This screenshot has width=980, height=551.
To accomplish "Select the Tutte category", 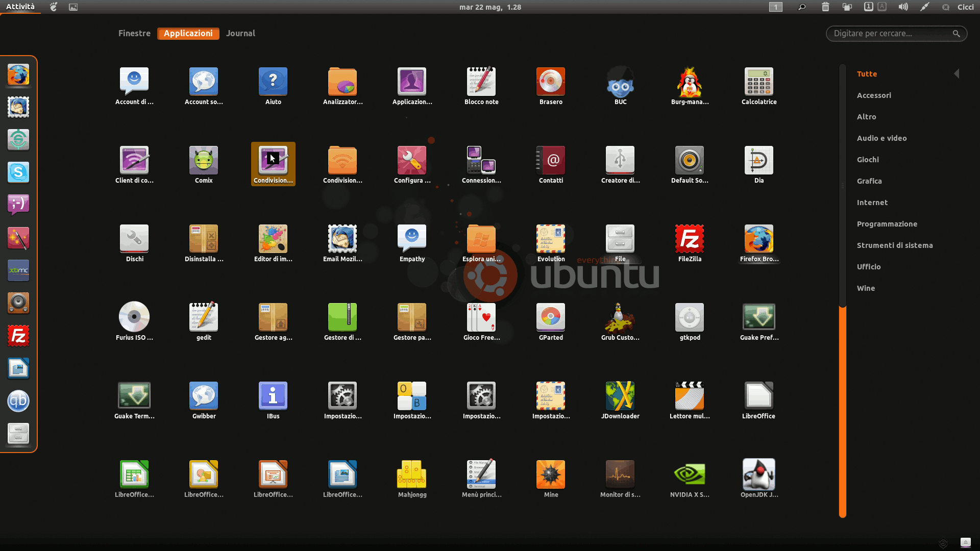I will (867, 74).
